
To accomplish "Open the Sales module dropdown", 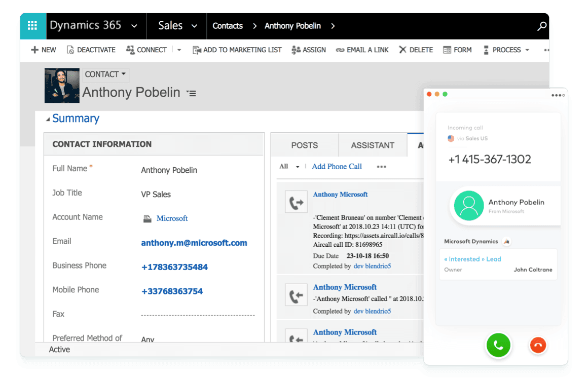I will (x=194, y=26).
